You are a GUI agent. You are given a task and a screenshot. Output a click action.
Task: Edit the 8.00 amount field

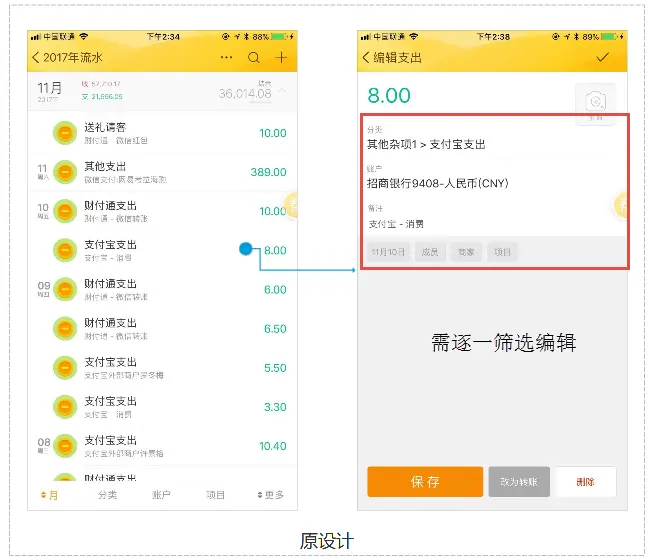pos(389,95)
